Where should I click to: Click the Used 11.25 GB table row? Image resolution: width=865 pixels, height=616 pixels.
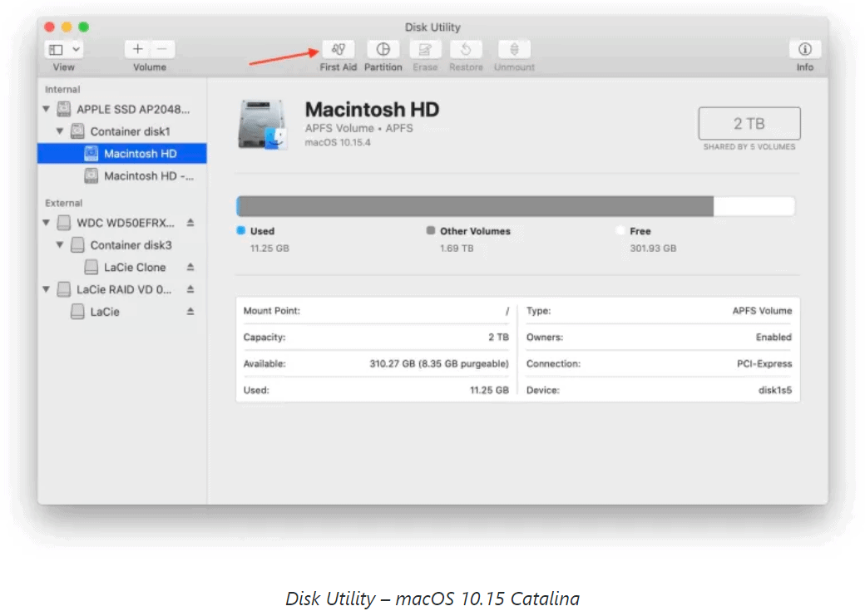(376, 390)
